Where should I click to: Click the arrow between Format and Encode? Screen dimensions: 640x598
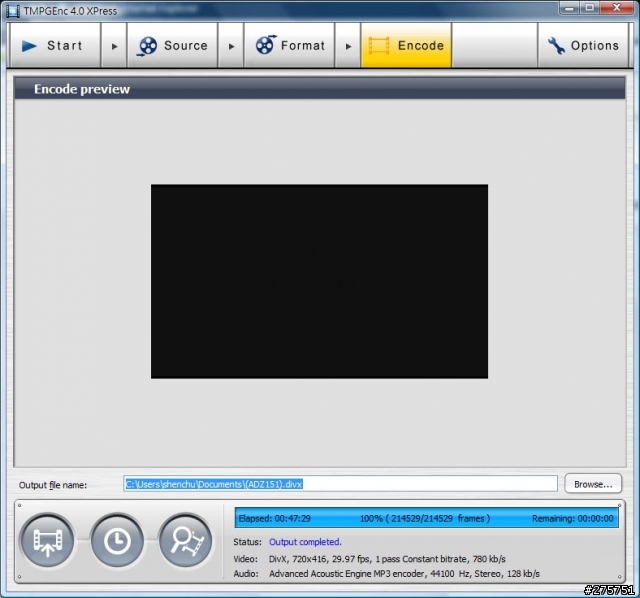click(348, 46)
